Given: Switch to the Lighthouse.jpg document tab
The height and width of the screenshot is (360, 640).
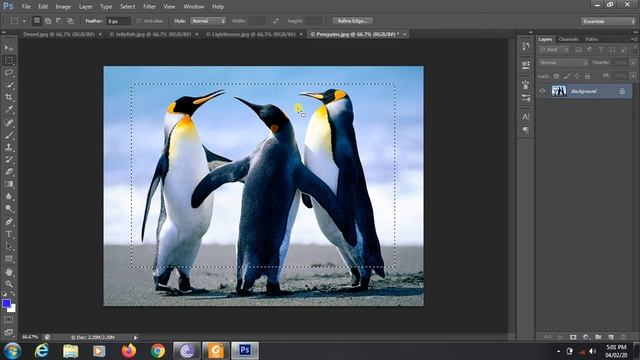Looking at the screenshot, I should pyautogui.click(x=254, y=34).
